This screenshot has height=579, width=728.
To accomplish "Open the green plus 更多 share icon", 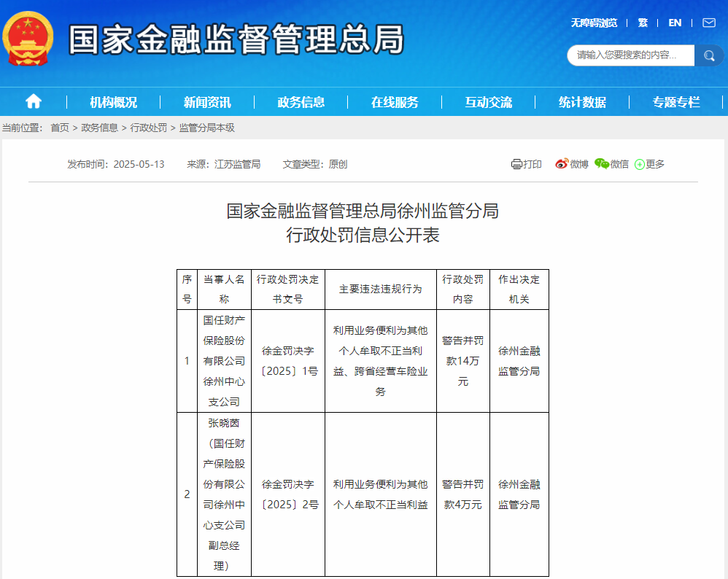I will [639, 164].
